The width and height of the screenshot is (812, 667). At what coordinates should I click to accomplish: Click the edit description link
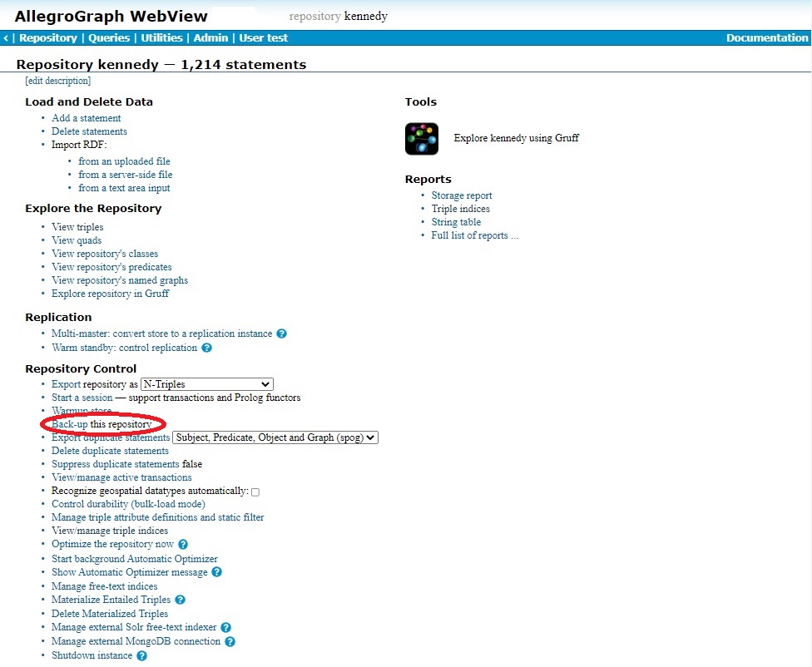[x=58, y=81]
